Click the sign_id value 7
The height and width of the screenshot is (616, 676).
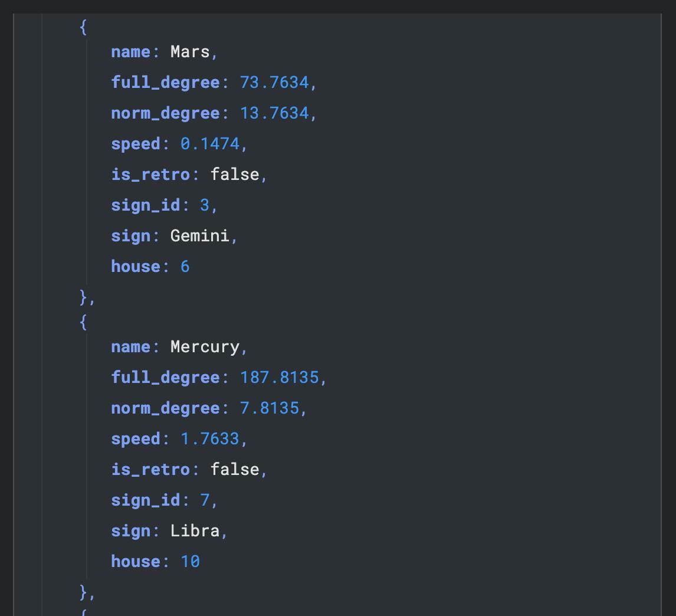(x=204, y=500)
